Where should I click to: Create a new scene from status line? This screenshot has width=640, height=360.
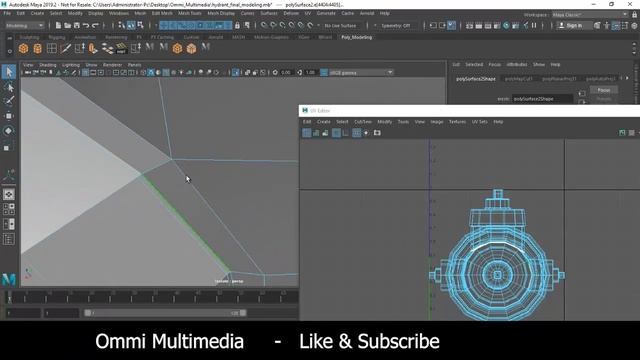(x=58, y=25)
